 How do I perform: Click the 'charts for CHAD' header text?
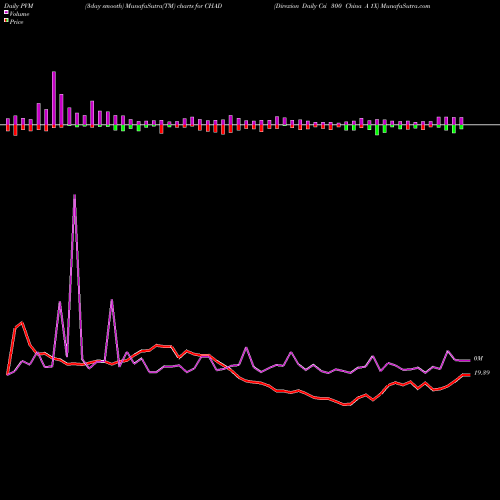coord(199,6)
